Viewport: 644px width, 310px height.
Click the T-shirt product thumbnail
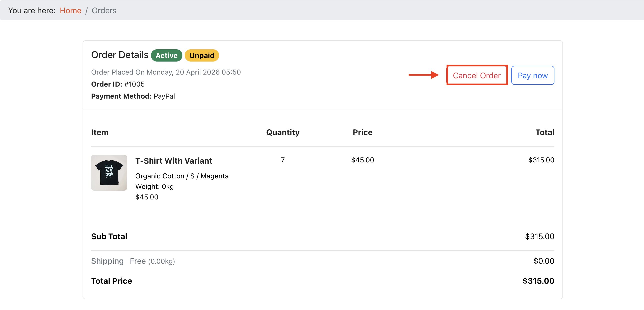[109, 172]
